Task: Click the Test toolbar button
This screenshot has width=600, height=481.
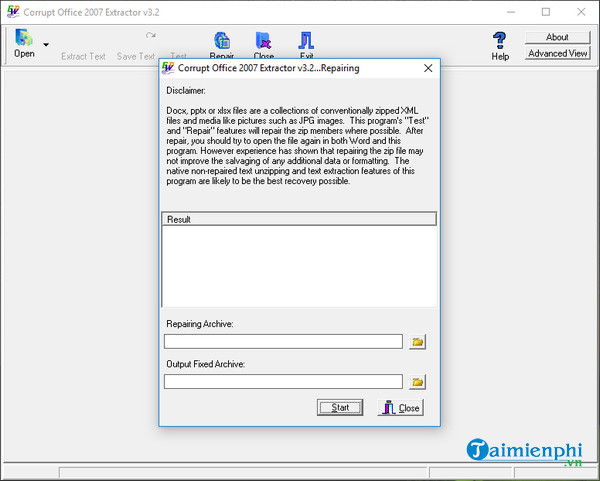Action: tap(178, 56)
